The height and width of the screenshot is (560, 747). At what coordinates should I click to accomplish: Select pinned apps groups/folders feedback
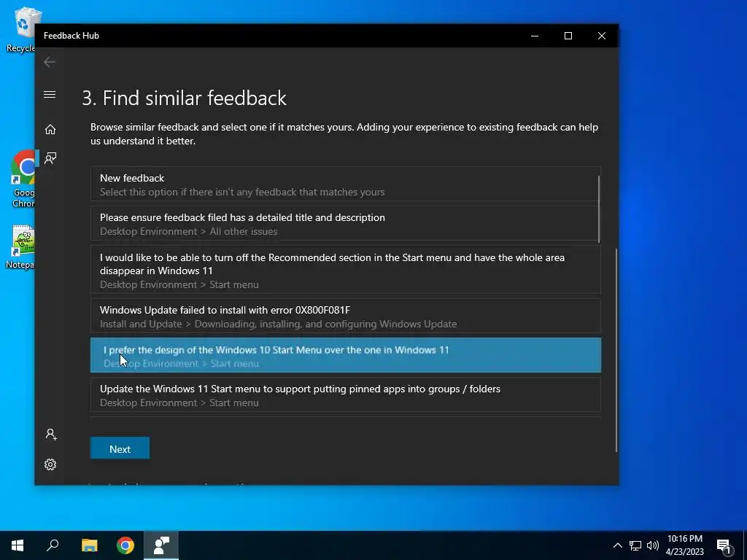click(x=345, y=394)
